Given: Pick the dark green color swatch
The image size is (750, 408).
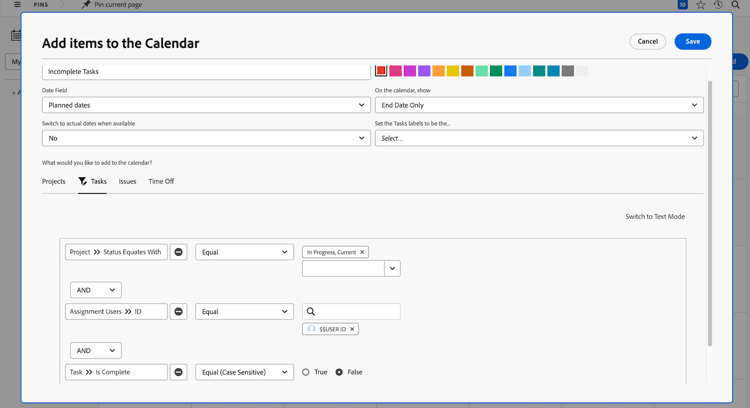Looking at the screenshot, I should coord(496,71).
